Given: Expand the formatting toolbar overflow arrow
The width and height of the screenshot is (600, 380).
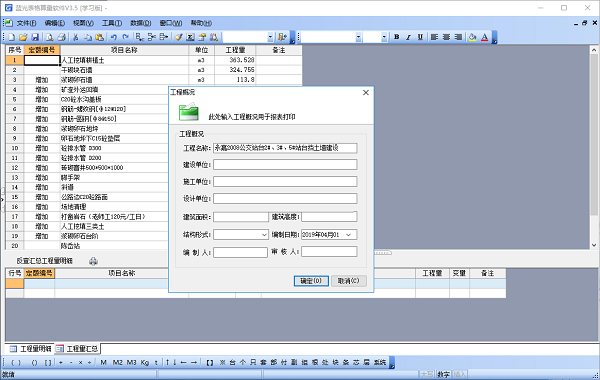Looking at the screenshot, I should click(x=494, y=38).
